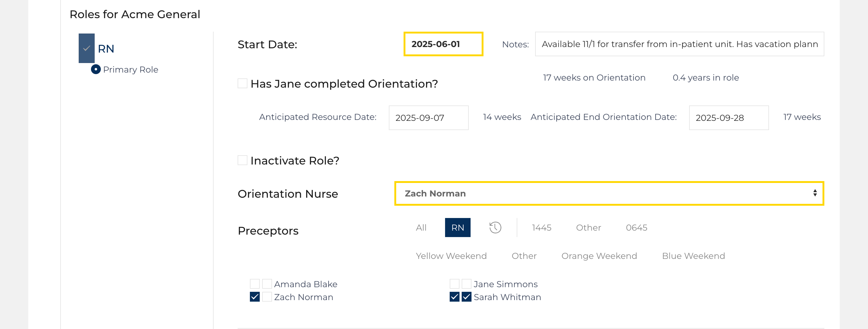Focus the Notes text field

(679, 44)
